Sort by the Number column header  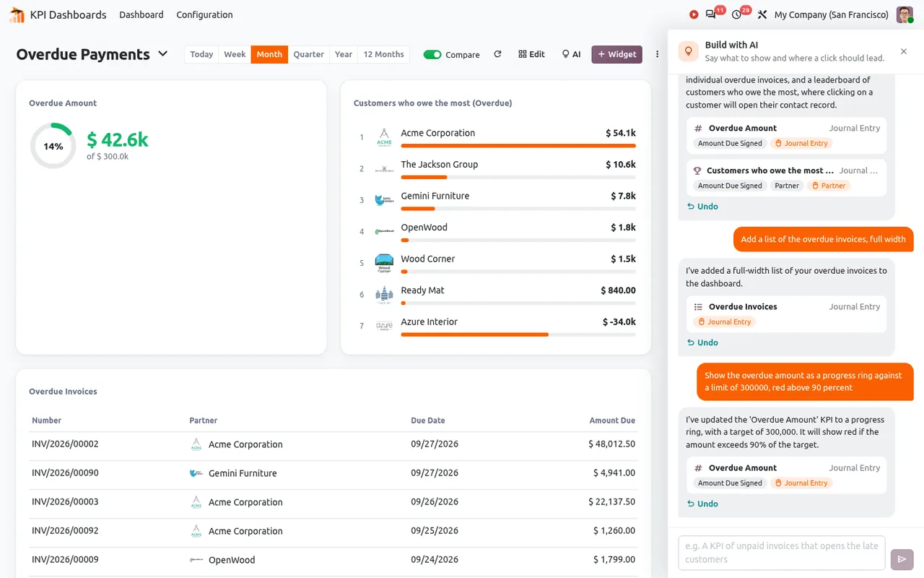pyautogui.click(x=46, y=420)
